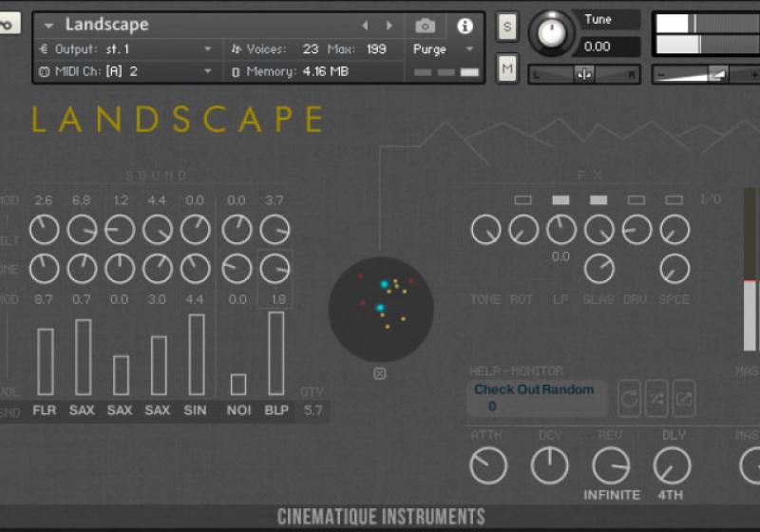
Task: Click the Memory value 4.16 MB
Action: pyautogui.click(x=325, y=71)
